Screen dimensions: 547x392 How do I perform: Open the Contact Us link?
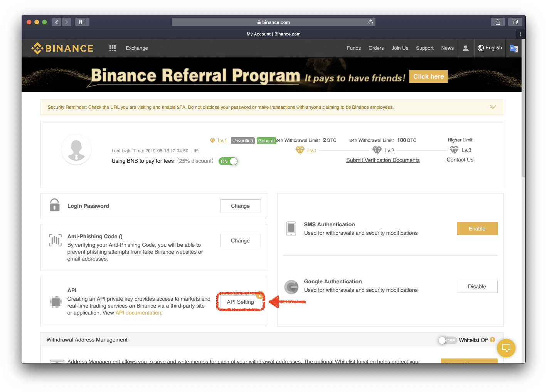tap(460, 160)
